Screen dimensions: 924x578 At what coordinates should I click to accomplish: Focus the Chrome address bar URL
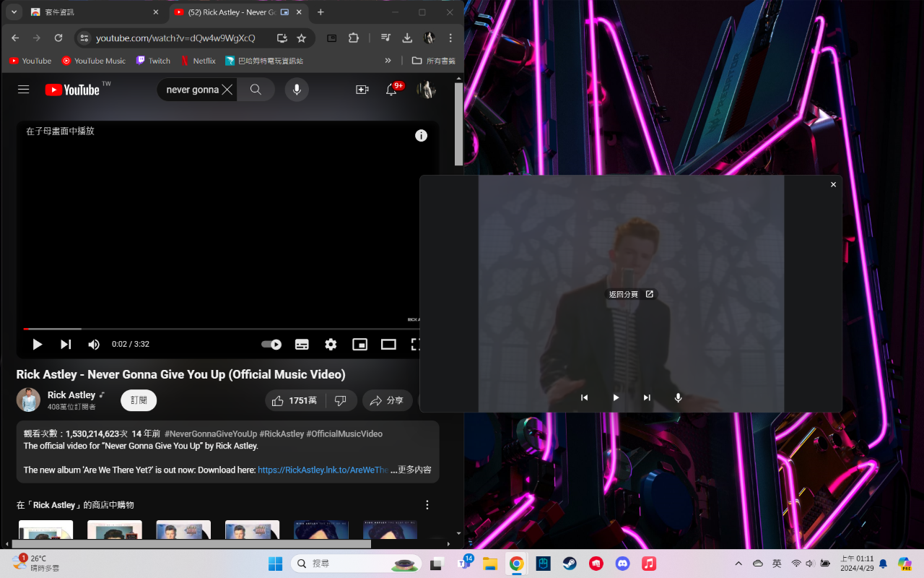175,38
